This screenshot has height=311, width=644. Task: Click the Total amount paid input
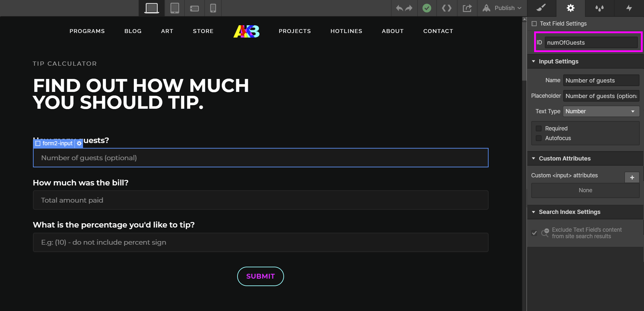(260, 200)
